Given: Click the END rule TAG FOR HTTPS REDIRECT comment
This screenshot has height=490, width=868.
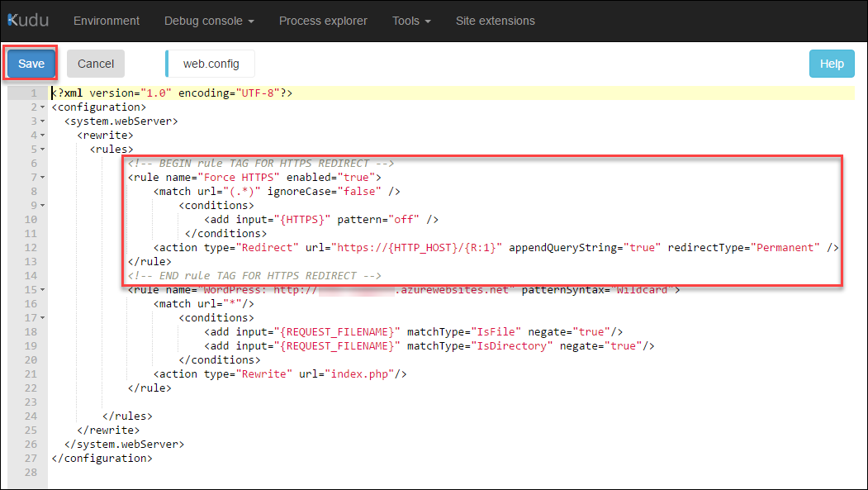Looking at the screenshot, I should click(254, 276).
